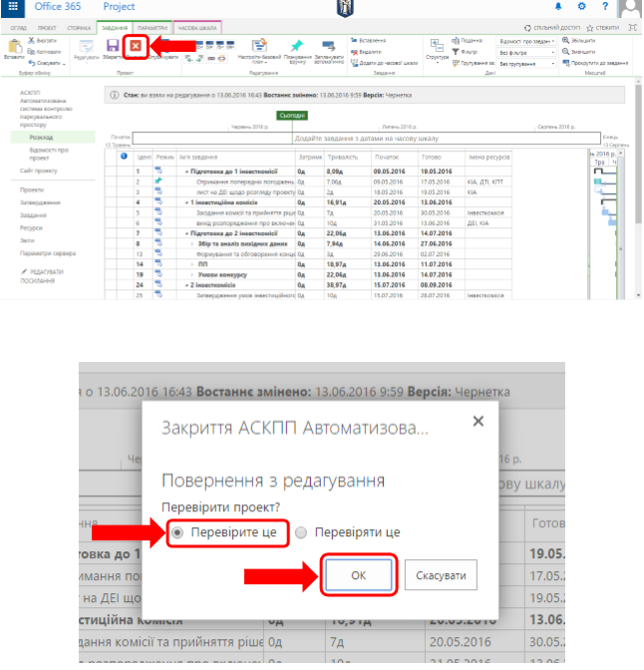Click the Structure icon in the ribbon
This screenshot has height=670, width=644.
point(438,46)
